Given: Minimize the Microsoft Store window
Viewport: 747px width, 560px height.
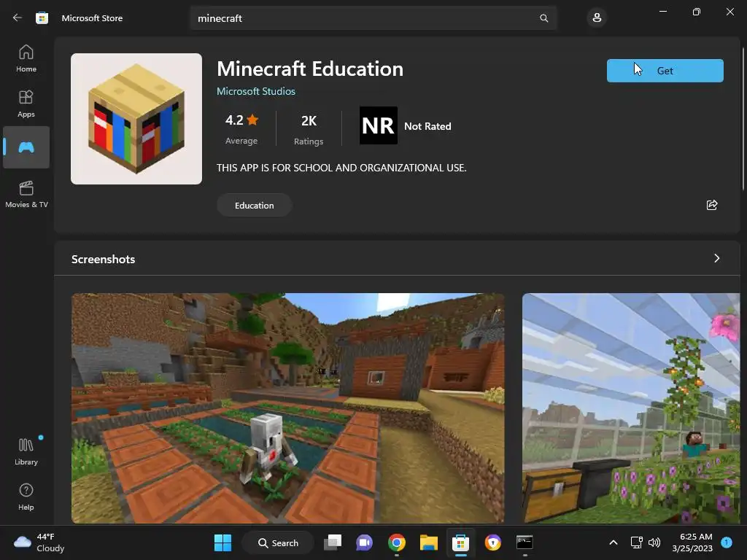Looking at the screenshot, I should [662, 12].
